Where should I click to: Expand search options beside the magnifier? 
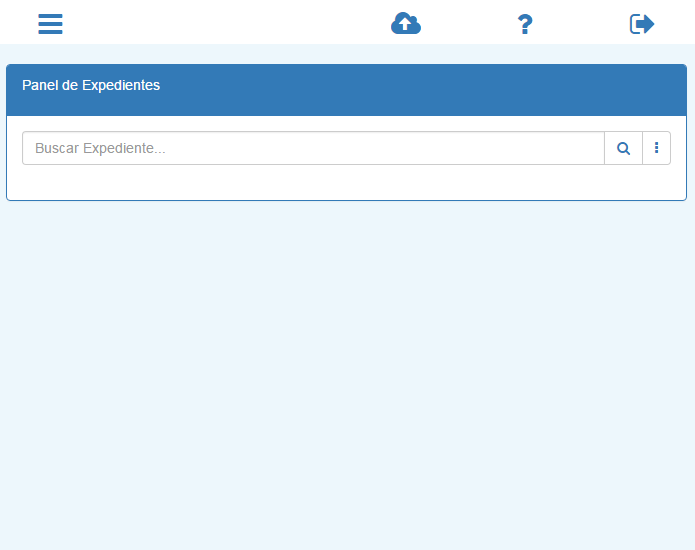(x=656, y=148)
